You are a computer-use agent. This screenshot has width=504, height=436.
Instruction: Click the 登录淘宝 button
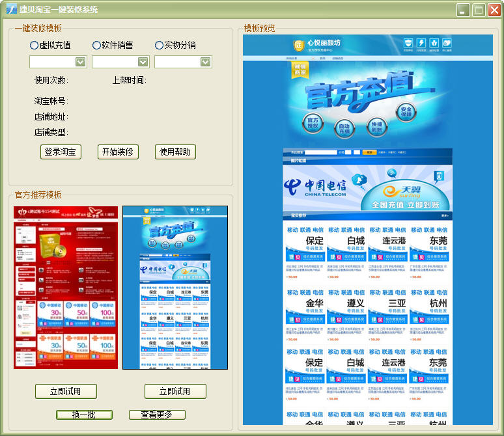[61, 152]
